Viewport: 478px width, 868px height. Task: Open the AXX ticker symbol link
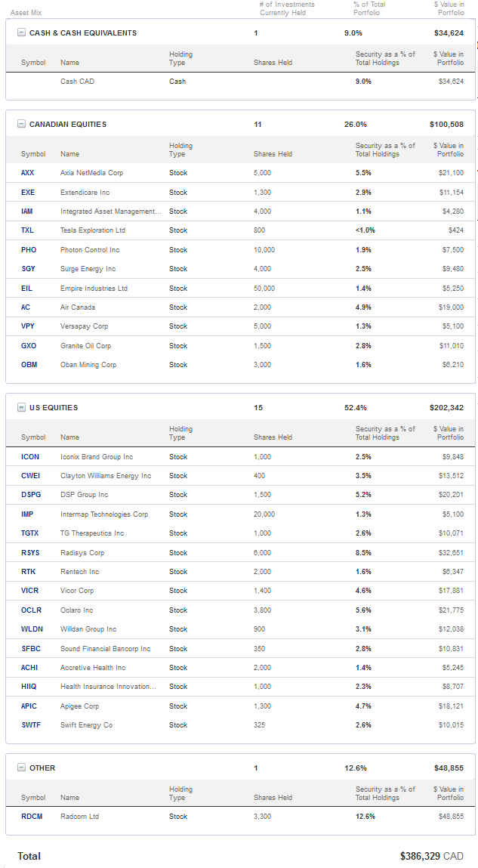[27, 173]
